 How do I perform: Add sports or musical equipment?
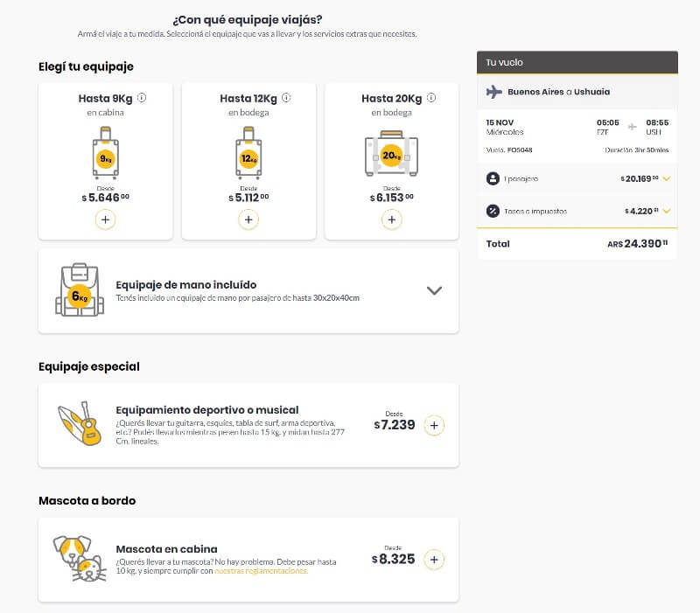434,425
